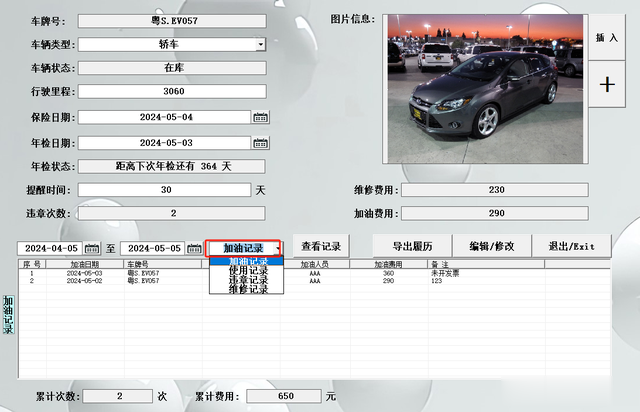This screenshot has width=640, height=412.
Task: Click the vehicle status field 在库
Action: tap(172, 68)
